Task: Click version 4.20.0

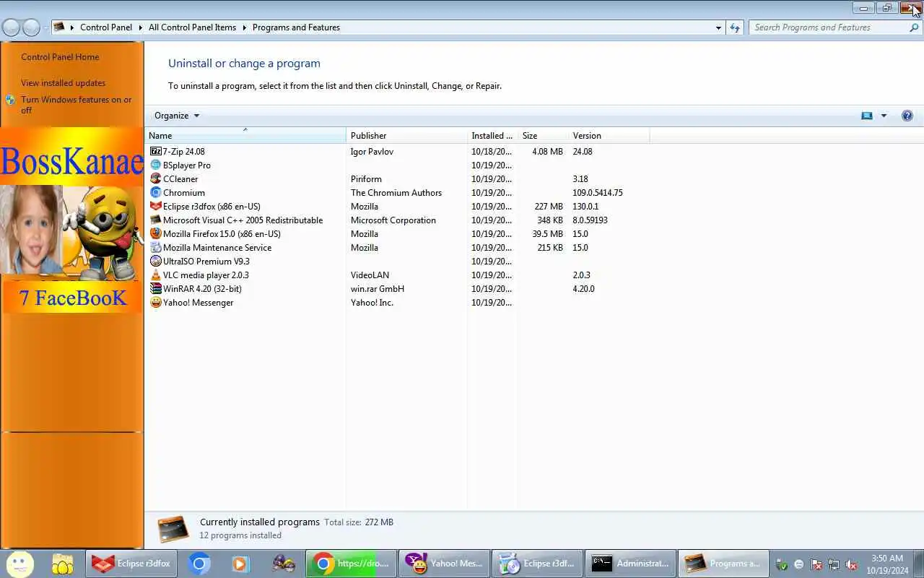Action: point(583,289)
